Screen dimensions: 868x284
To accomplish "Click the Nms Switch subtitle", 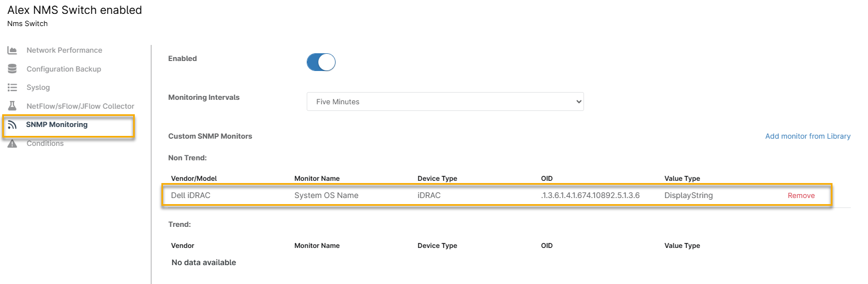I will tap(27, 24).
